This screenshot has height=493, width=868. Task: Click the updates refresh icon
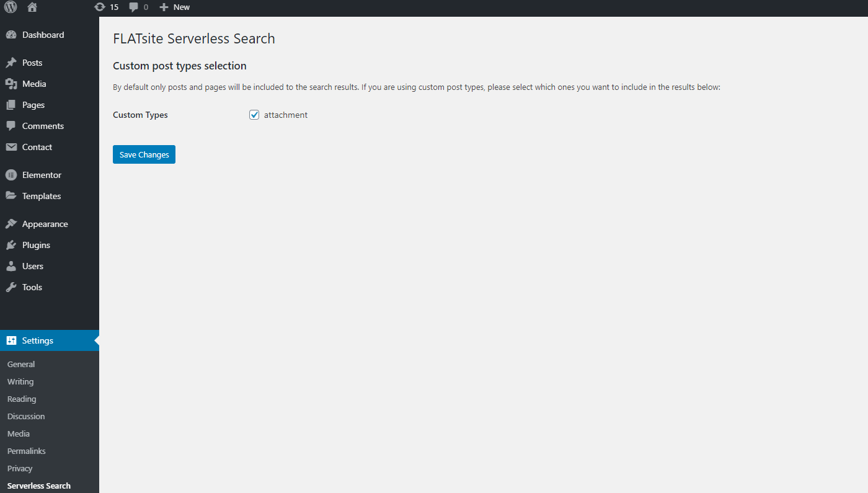[99, 7]
